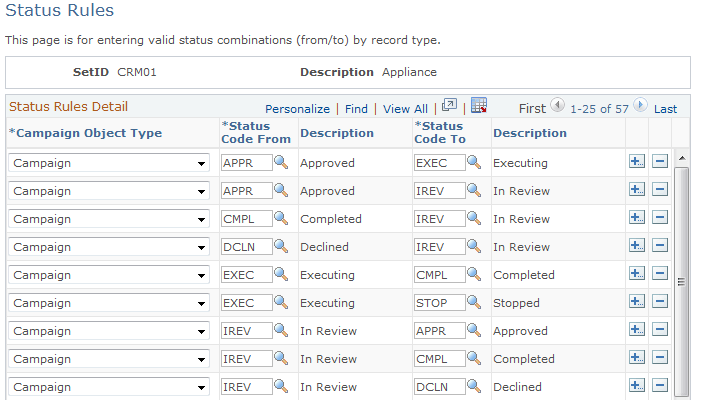Open Status Code To lookup in In Review to Approved row
This screenshot has width=701, height=400.
pyautogui.click(x=474, y=330)
